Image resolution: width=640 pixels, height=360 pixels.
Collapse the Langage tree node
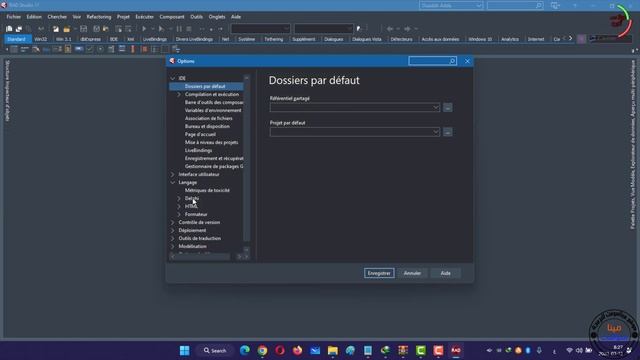coord(173,182)
